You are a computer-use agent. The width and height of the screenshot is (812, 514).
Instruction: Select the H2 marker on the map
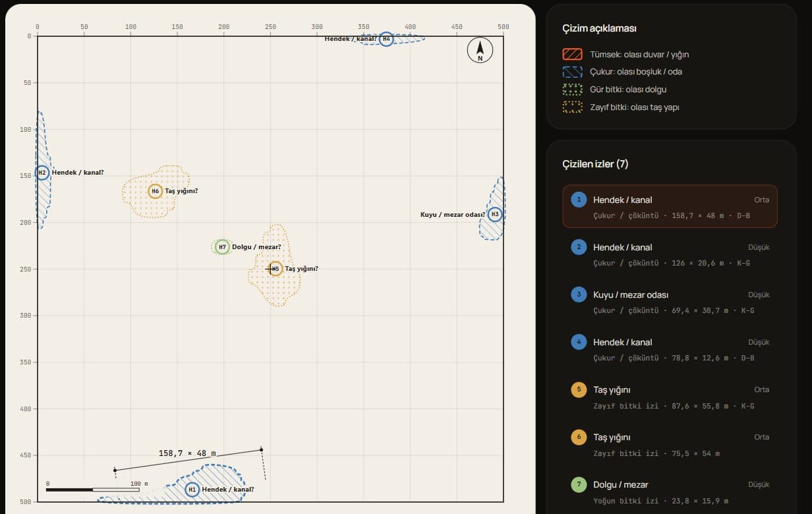pos(42,173)
